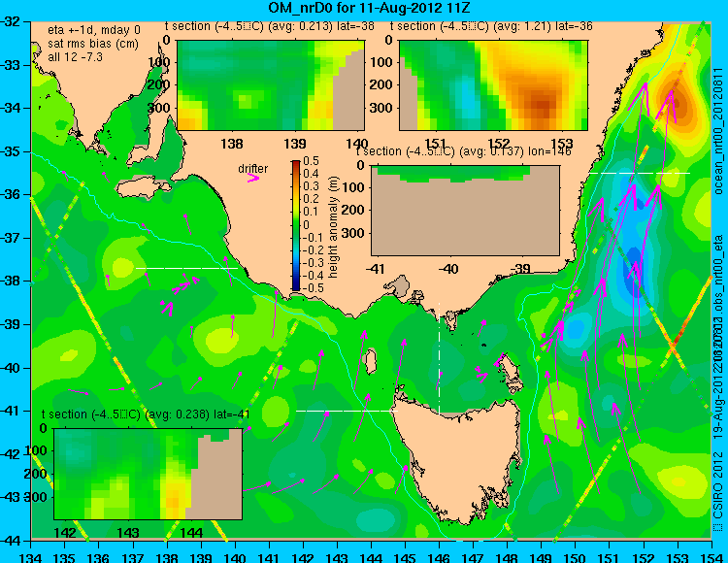Viewport: 728px width, 563px height.
Task: Select the "134" longitude axis label
Action: point(31,557)
